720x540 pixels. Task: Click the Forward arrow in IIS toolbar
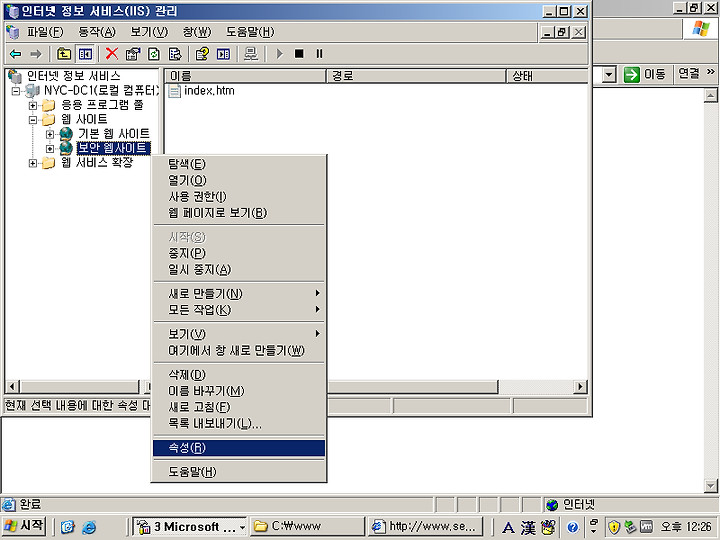coord(36,54)
